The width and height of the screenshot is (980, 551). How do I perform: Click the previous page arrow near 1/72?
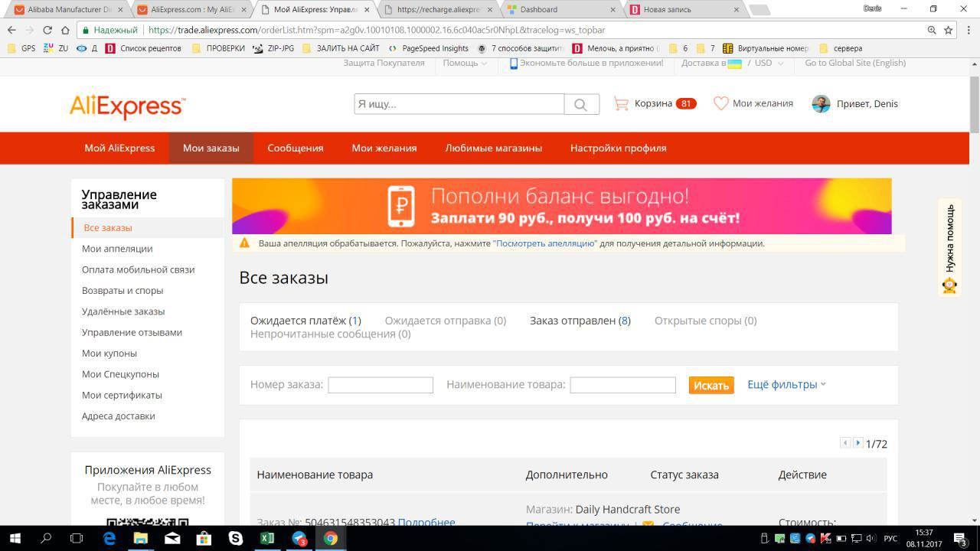coord(845,443)
